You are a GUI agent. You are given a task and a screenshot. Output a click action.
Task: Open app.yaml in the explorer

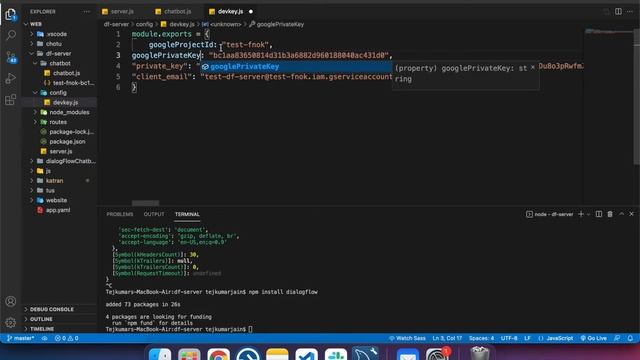click(58, 210)
